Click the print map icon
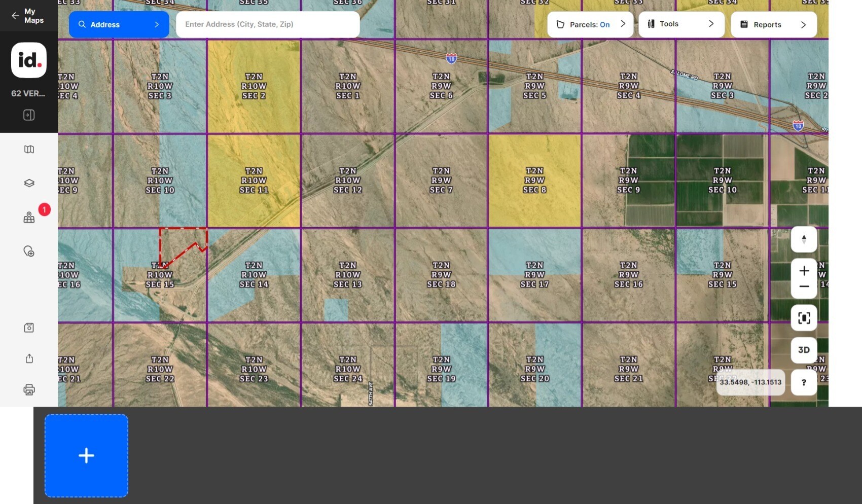This screenshot has width=862, height=504. pos(29,389)
